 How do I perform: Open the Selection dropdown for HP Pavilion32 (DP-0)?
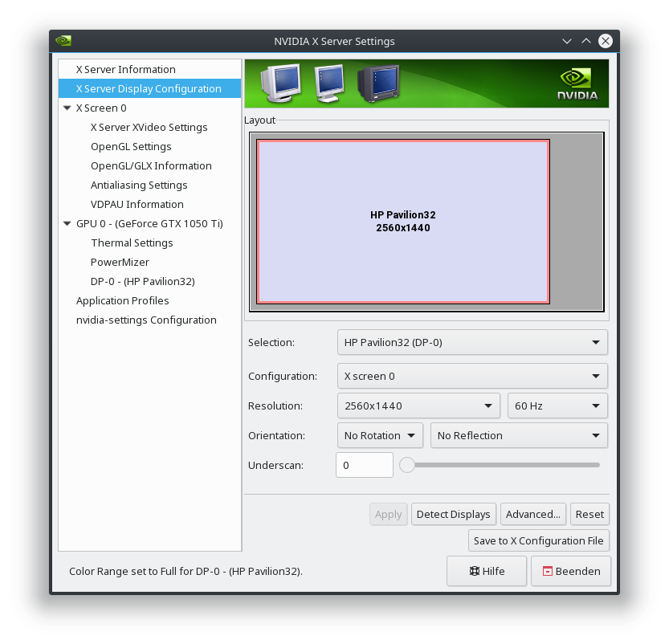tap(472, 342)
